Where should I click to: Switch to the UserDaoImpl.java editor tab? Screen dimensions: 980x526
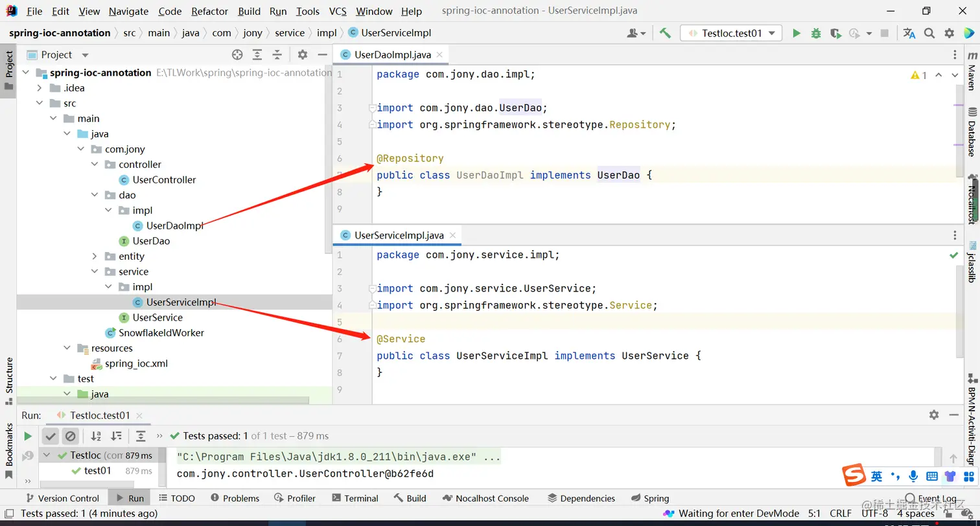coord(392,55)
